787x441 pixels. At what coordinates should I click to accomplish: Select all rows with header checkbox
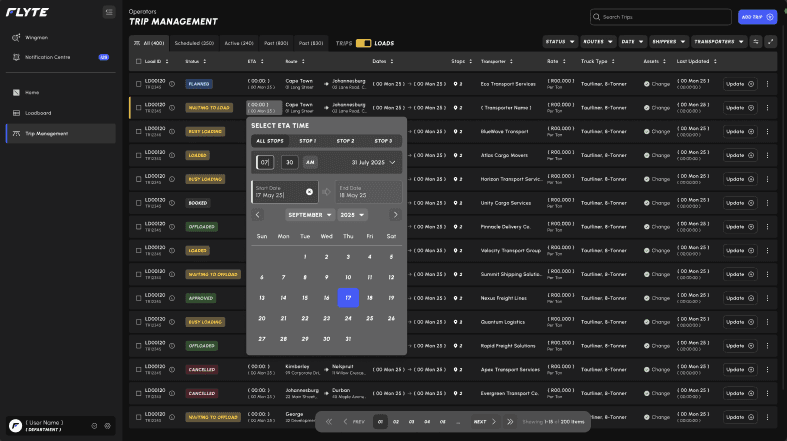[139, 61]
